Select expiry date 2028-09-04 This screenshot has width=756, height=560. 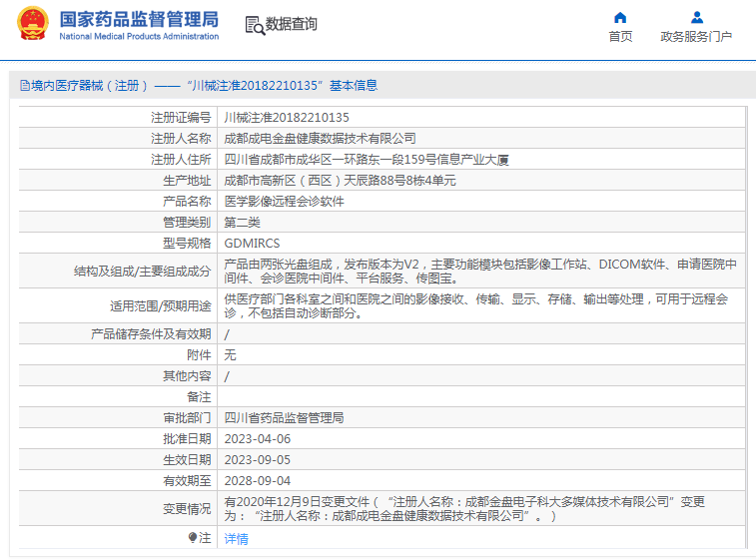[258, 481]
